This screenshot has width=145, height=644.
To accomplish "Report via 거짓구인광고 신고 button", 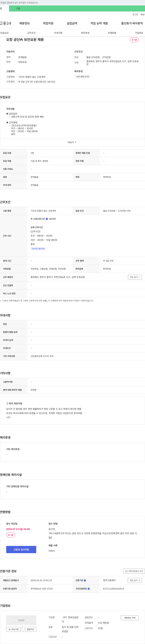I will (x=134, y=571).
